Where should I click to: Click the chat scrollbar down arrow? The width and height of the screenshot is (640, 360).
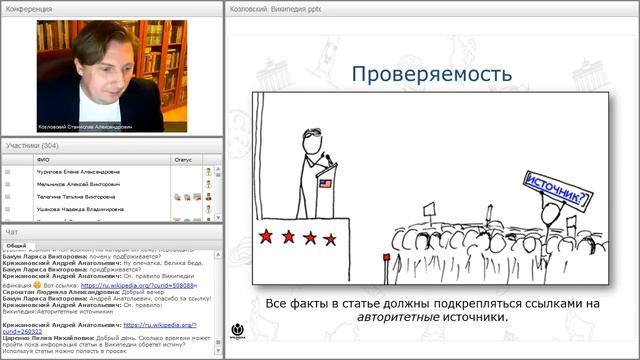pyautogui.click(x=218, y=351)
